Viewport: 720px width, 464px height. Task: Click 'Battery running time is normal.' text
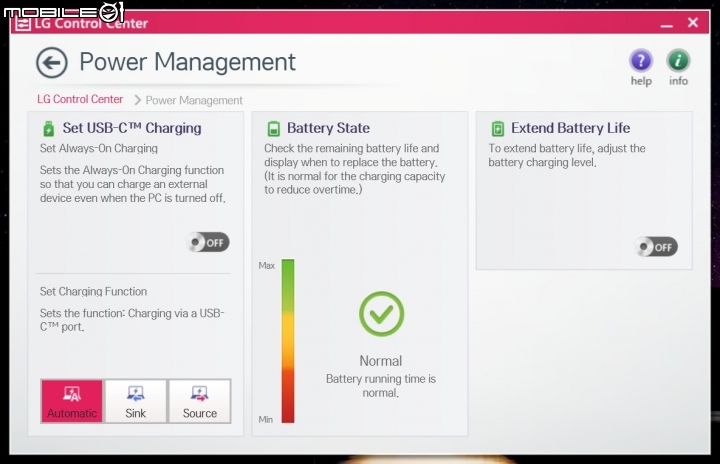pos(381,385)
